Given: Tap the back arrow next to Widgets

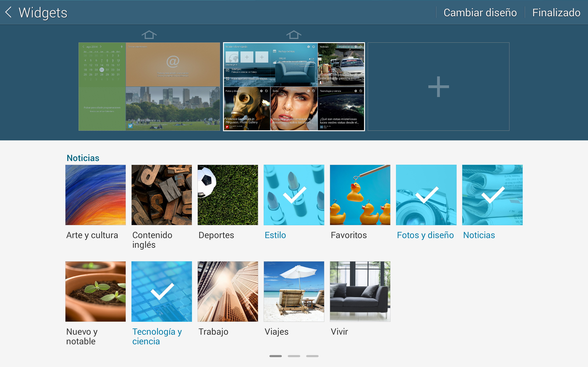Looking at the screenshot, I should (9, 12).
